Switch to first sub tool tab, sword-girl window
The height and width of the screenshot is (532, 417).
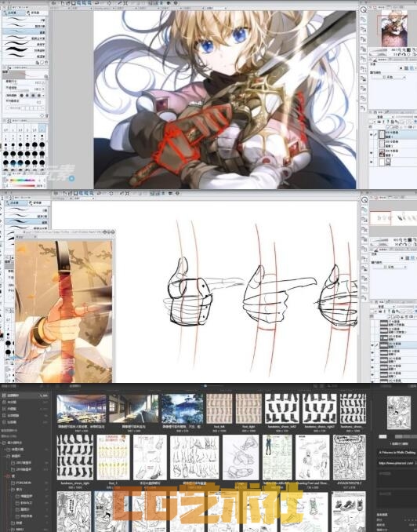pyautogui.click(x=14, y=13)
